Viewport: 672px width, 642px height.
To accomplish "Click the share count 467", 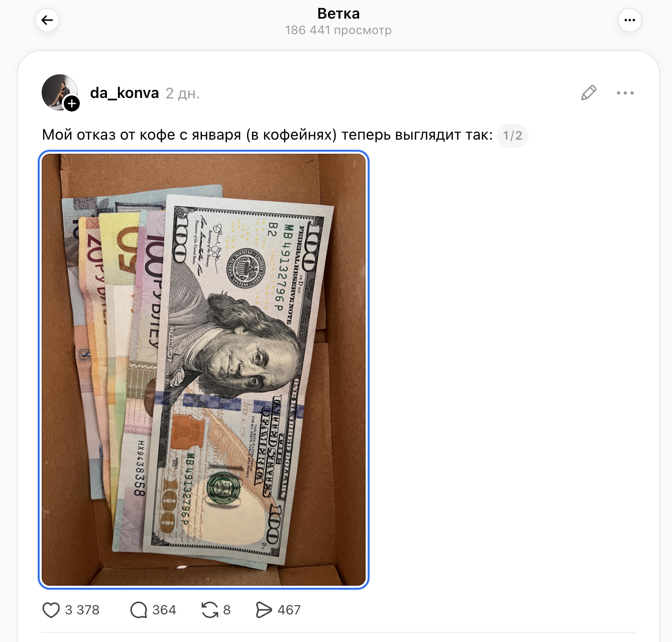I will click(x=289, y=610).
